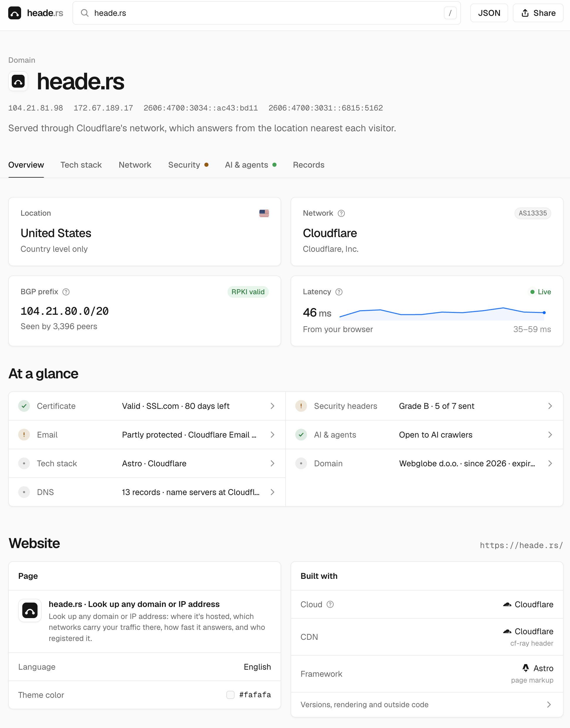Click the heade.rs logo icon in header

[14, 13]
